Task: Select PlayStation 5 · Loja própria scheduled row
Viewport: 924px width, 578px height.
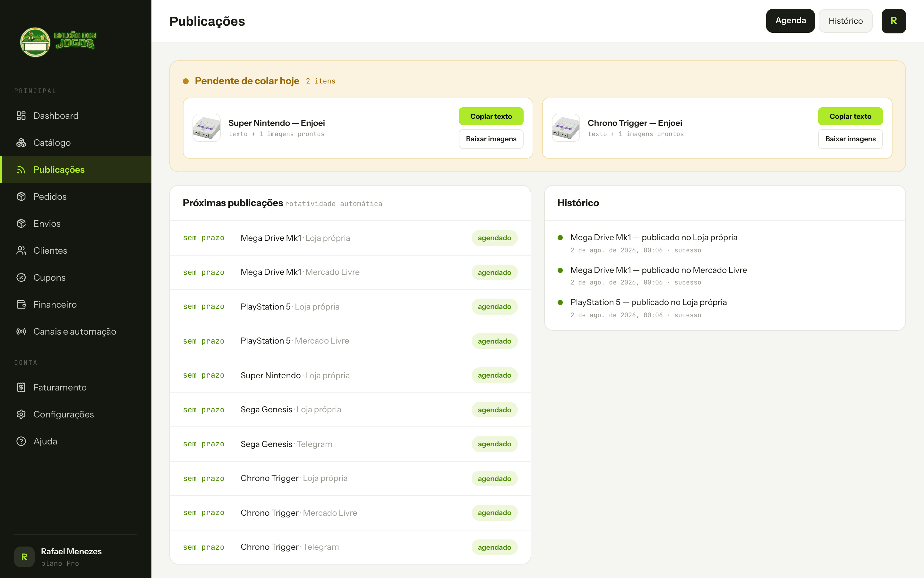Action: pos(350,307)
